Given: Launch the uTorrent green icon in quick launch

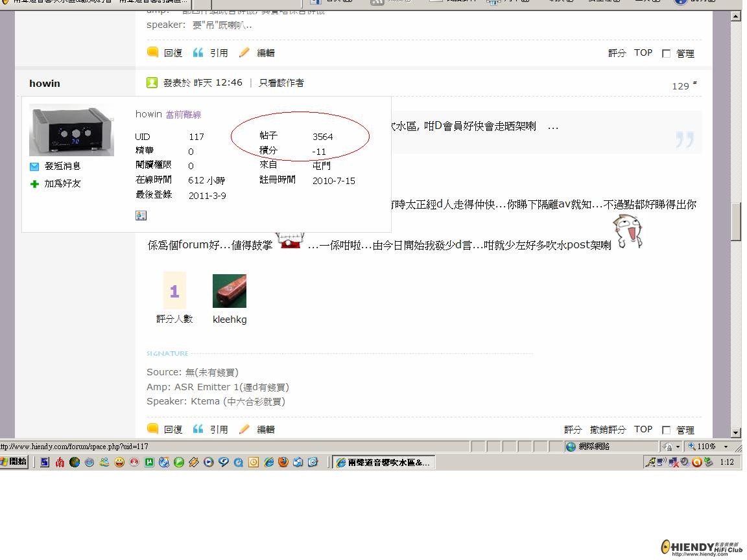Looking at the screenshot, I should pyautogui.click(x=149, y=462).
